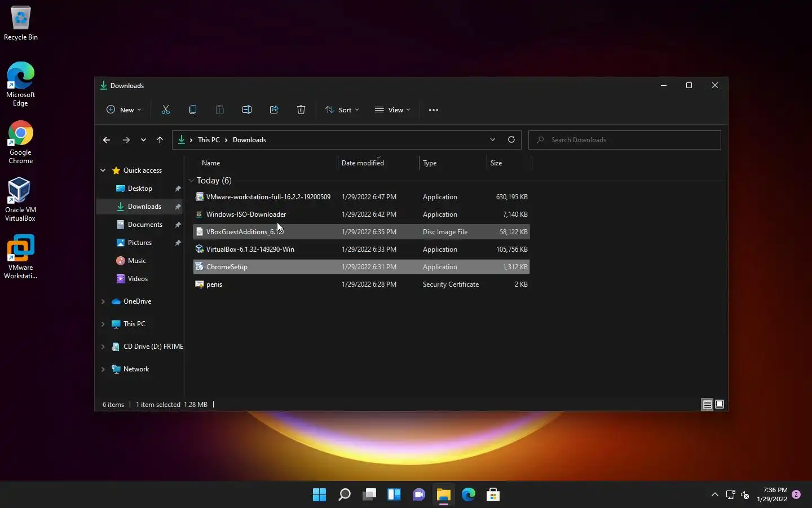The height and width of the screenshot is (508, 812).
Task: Open the Windows Start menu
Action: point(319,494)
